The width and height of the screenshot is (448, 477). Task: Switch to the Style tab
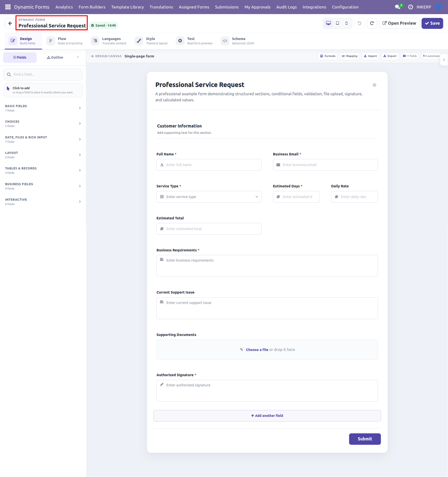pos(151,41)
